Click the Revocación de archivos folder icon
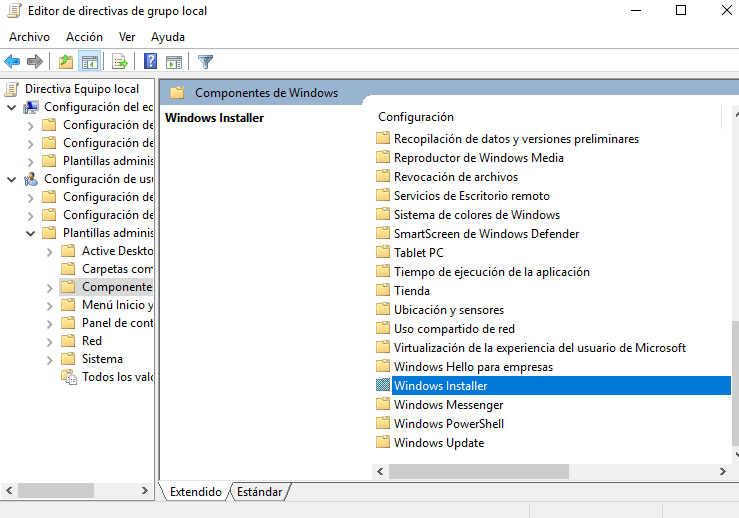This screenshot has height=518, width=739. tap(383, 176)
